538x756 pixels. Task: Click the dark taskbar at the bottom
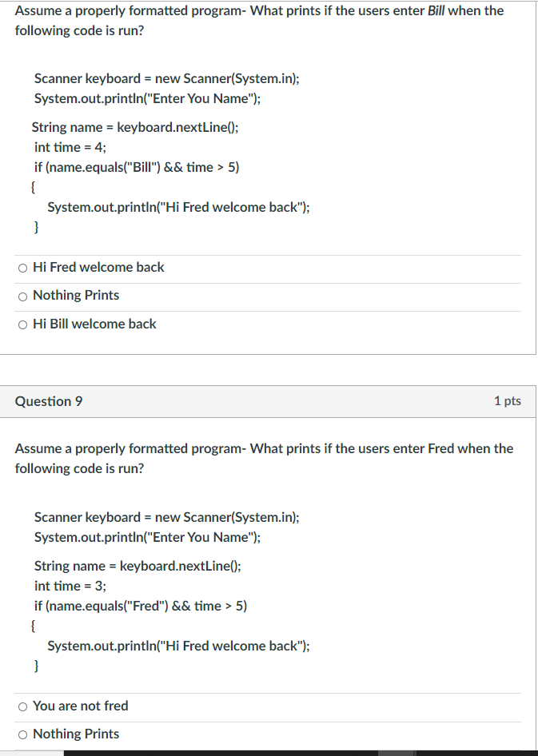[x=224, y=751]
